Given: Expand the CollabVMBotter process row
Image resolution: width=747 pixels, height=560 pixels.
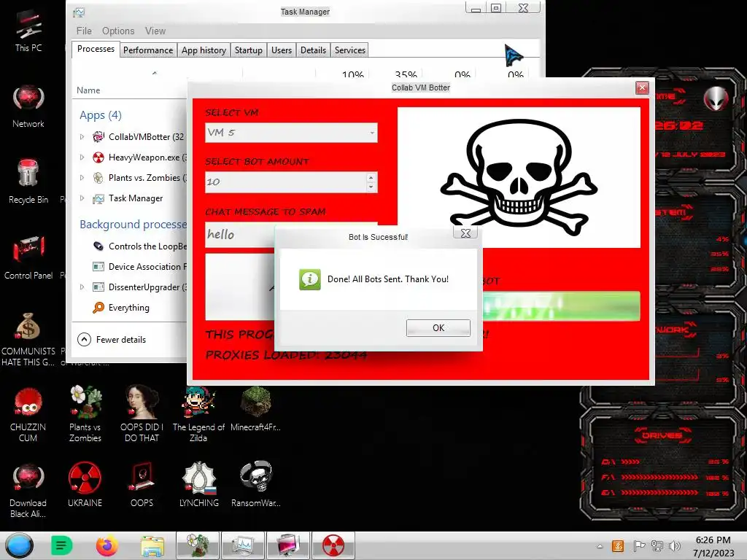Looking at the screenshot, I should coord(82,136).
